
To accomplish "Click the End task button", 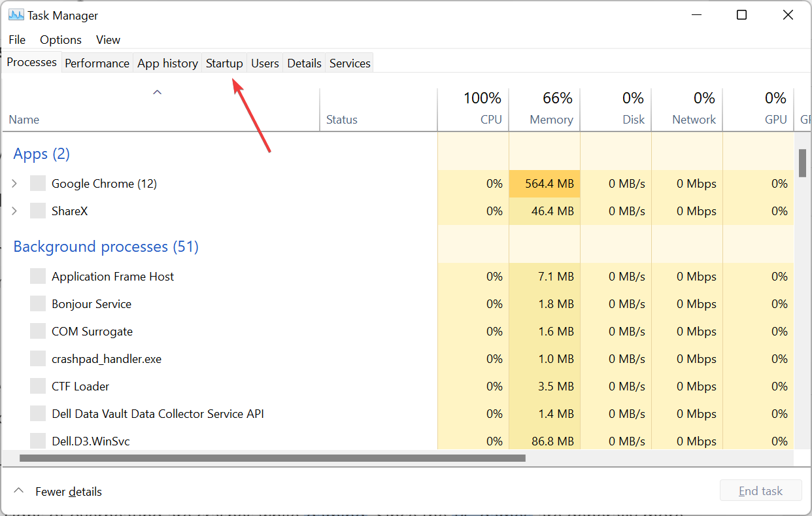I will pos(760,490).
